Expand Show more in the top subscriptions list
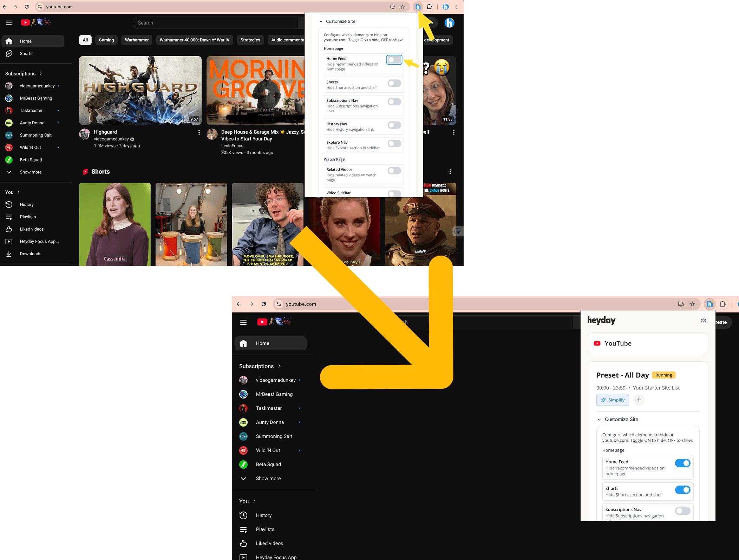The height and width of the screenshot is (560, 739). (31, 172)
